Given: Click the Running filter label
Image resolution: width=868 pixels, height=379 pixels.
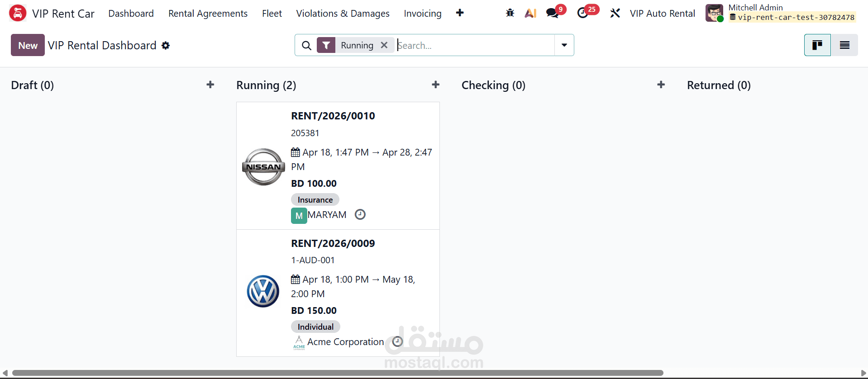Looking at the screenshot, I should pyautogui.click(x=357, y=45).
